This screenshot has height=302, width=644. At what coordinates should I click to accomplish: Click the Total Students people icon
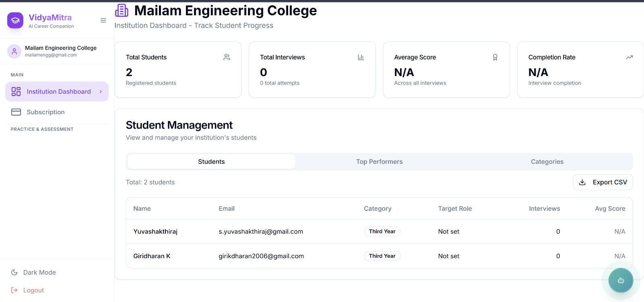(227, 58)
